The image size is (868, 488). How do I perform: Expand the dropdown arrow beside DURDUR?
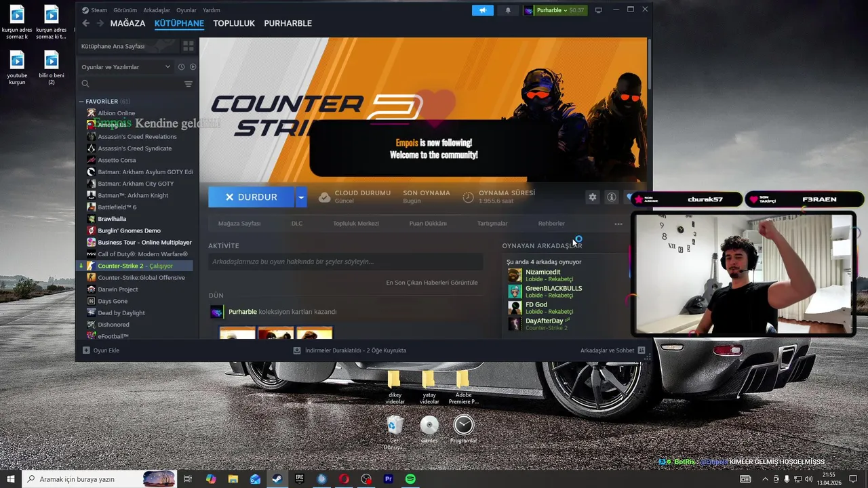point(301,197)
